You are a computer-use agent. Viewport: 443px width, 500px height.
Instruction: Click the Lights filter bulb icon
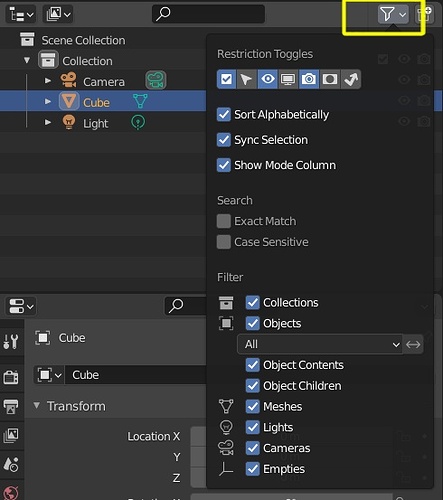(226, 427)
